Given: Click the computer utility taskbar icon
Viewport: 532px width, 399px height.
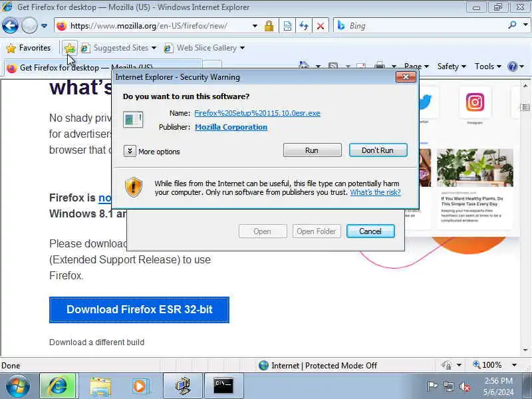Looking at the screenshot, I should tap(184, 386).
